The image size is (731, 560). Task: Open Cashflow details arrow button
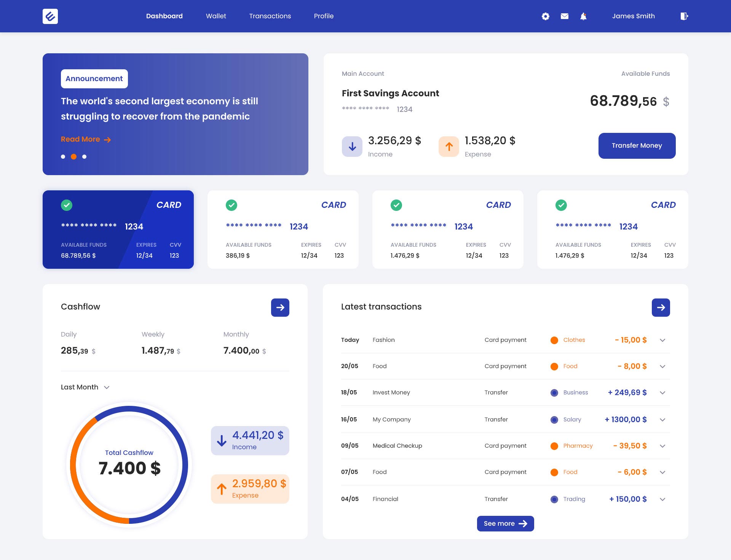(280, 308)
